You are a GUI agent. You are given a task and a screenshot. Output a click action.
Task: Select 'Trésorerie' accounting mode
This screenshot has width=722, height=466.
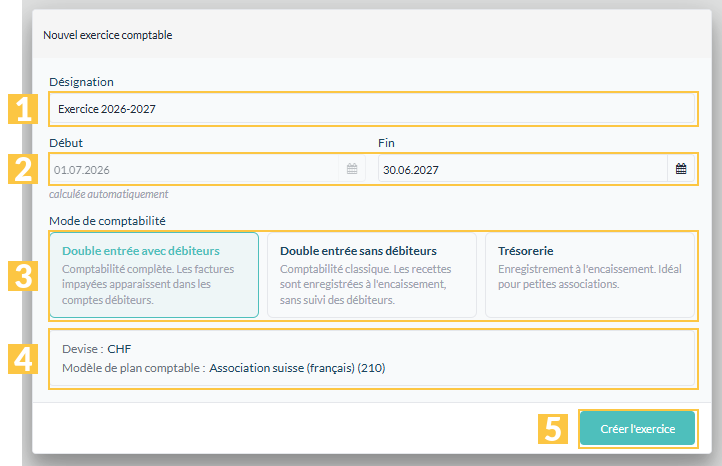pyautogui.click(x=590, y=275)
